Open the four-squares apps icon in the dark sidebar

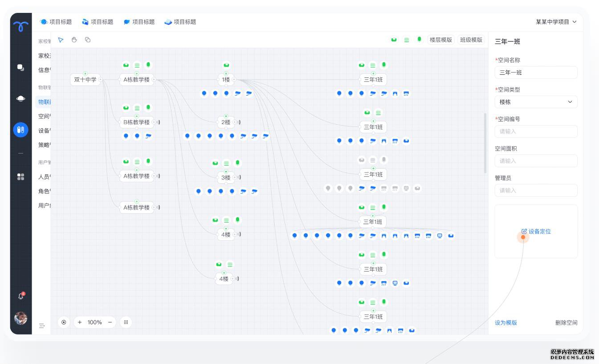coord(21,177)
